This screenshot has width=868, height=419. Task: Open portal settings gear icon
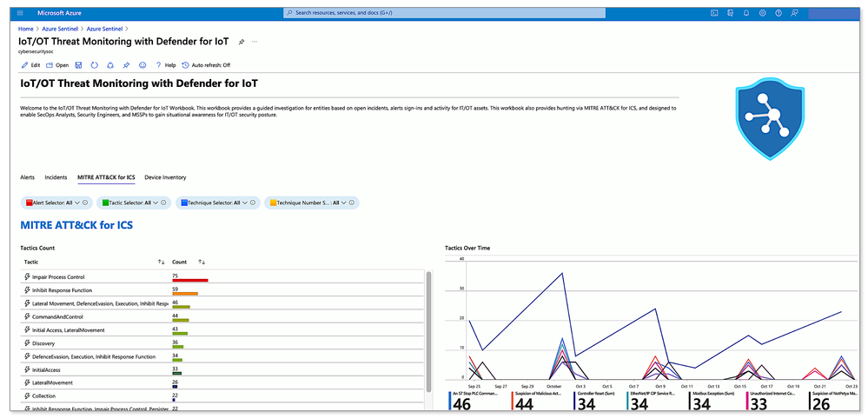[x=762, y=13]
